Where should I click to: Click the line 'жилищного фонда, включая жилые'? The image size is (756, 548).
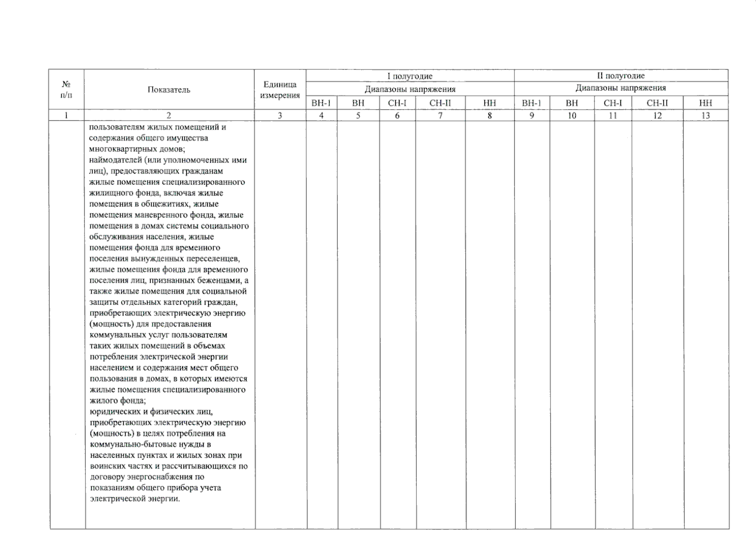(156, 193)
